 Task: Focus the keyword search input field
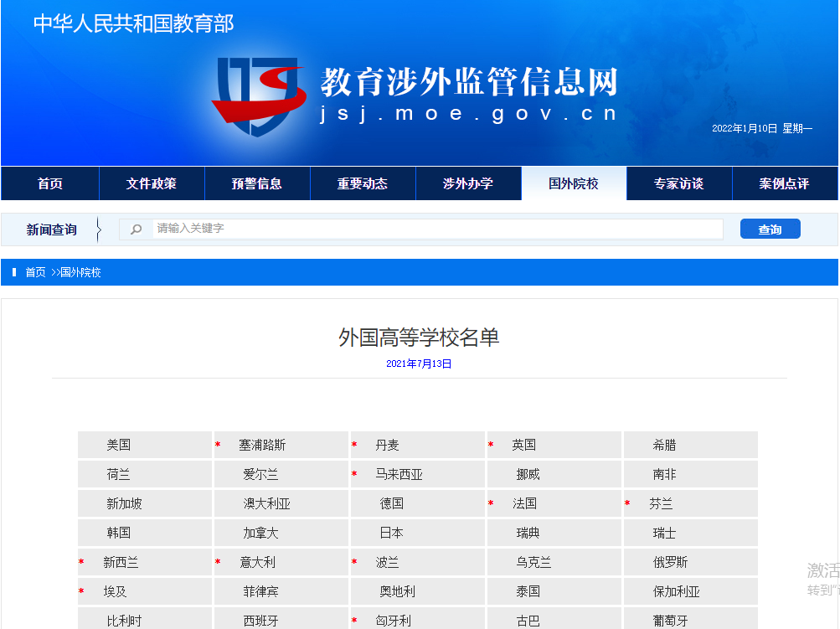click(438, 229)
